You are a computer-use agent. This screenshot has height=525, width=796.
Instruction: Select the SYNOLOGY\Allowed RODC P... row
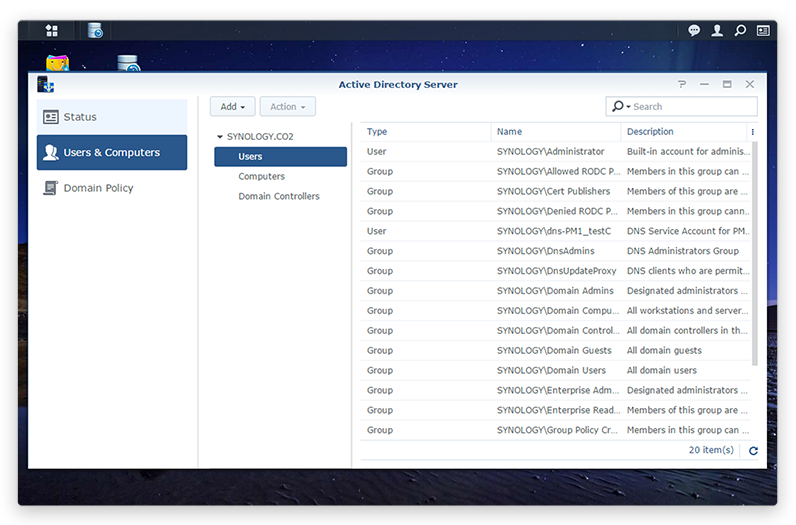tap(556, 171)
